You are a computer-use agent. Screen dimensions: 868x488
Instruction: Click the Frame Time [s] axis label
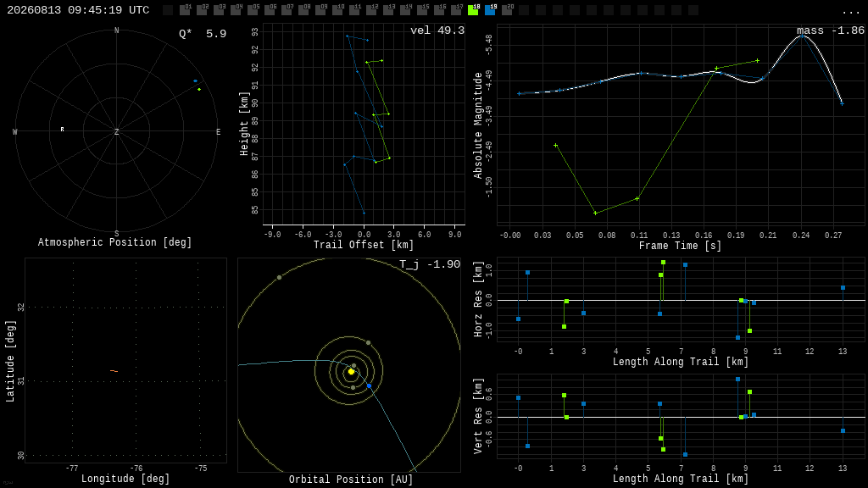[x=681, y=246]
